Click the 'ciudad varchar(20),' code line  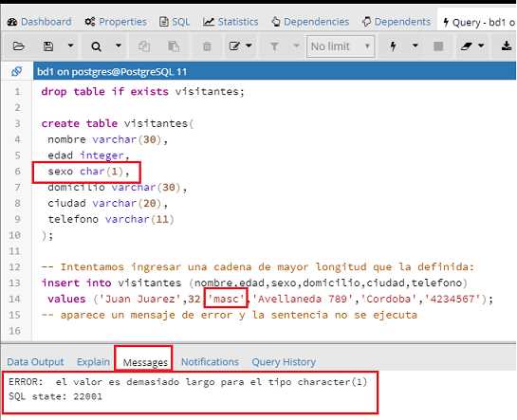[107, 203]
